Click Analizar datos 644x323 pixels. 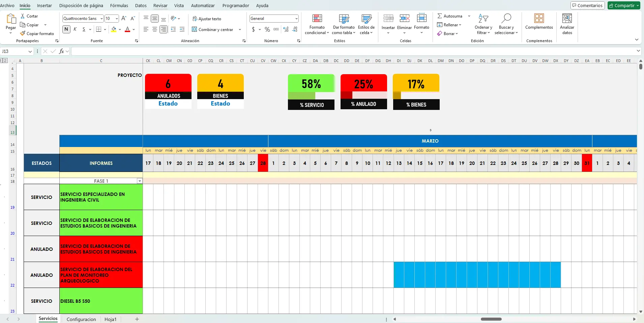coord(567,24)
